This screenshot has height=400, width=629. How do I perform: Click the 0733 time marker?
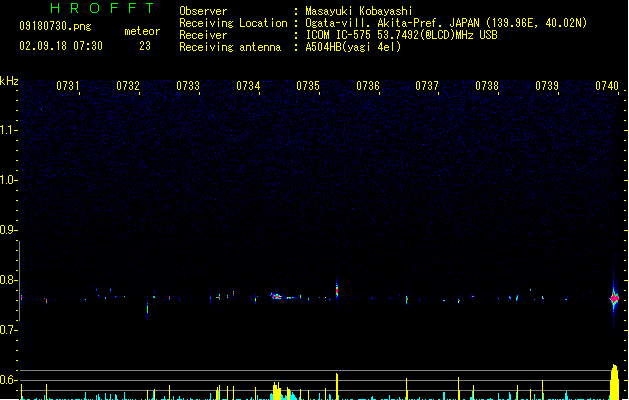click(x=188, y=86)
